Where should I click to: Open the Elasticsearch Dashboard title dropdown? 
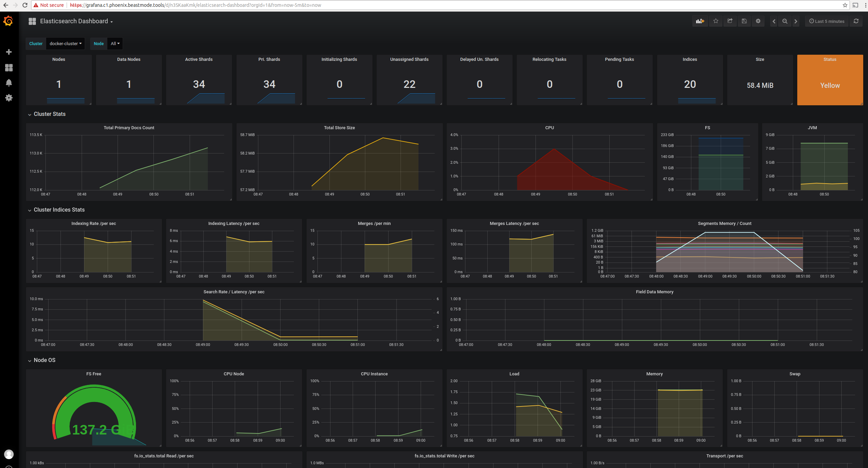click(x=76, y=21)
